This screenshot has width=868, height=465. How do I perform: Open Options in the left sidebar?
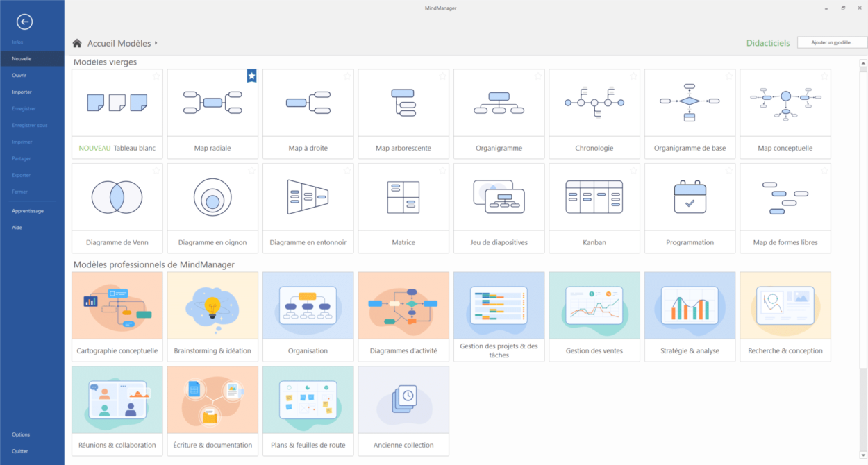pos(21,434)
